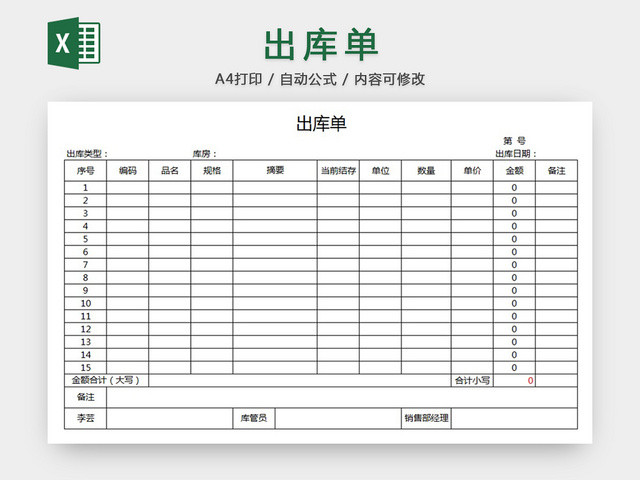Click the 金额 value 0 in row 8
Viewport: 640px width, 480px height.
point(514,278)
